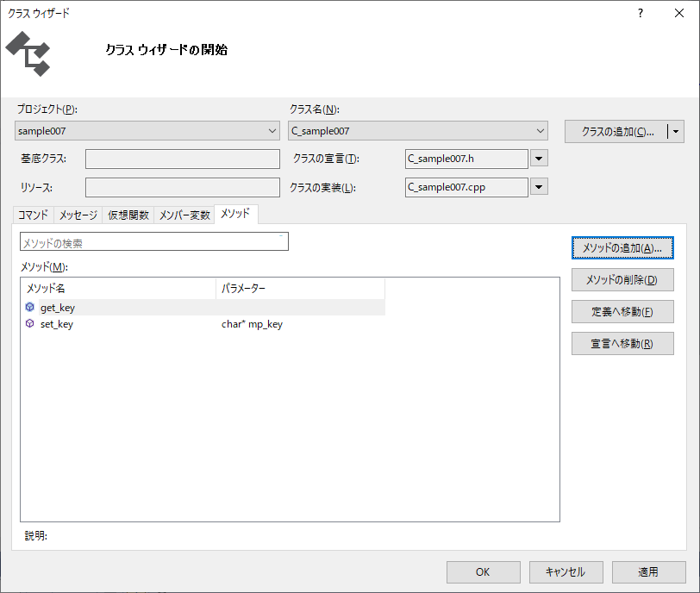Switch to the コマンド tab

click(34, 215)
